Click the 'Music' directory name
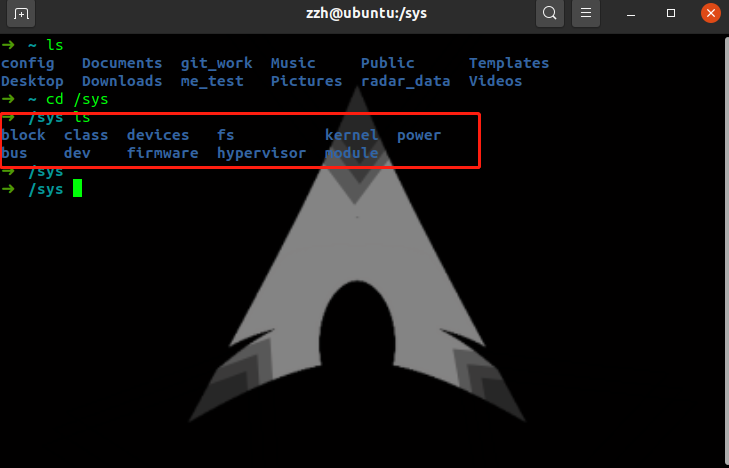Image resolution: width=729 pixels, height=468 pixels. point(293,63)
